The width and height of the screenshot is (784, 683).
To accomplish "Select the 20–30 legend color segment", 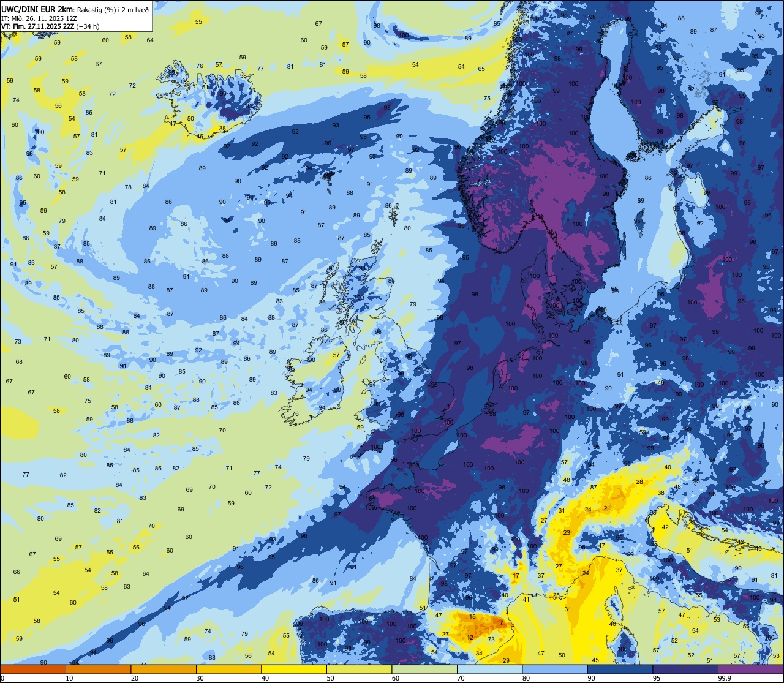I will pyautogui.click(x=164, y=669).
